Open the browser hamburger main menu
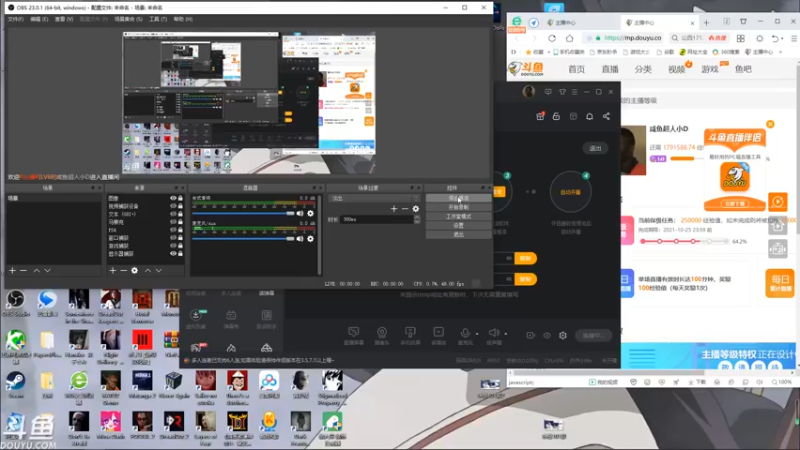This screenshot has width=800, height=450. (794, 38)
